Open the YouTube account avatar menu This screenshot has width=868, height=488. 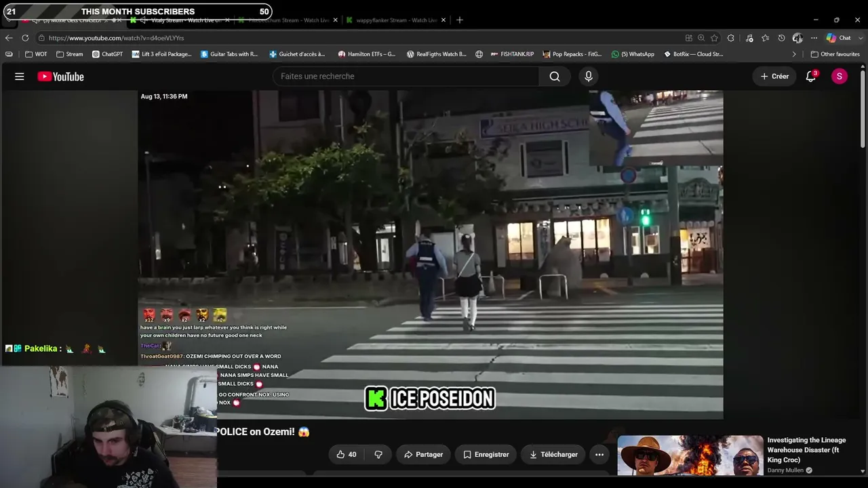tap(840, 77)
